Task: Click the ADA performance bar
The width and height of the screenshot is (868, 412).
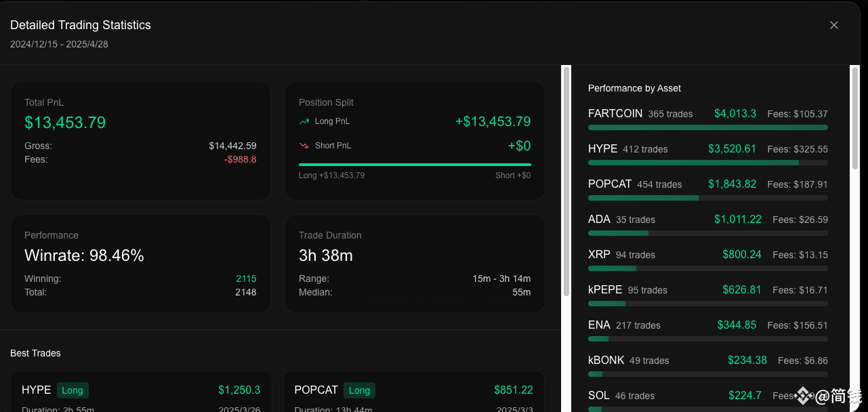Action: pyautogui.click(x=708, y=233)
